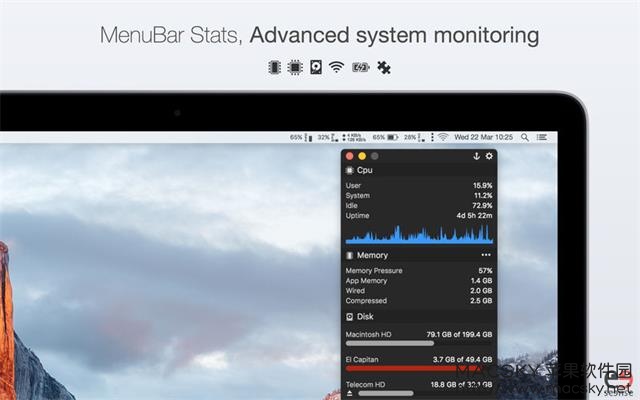Click the Idle 72.9% value
Viewport: 640px width, 400px height.
pos(482,206)
